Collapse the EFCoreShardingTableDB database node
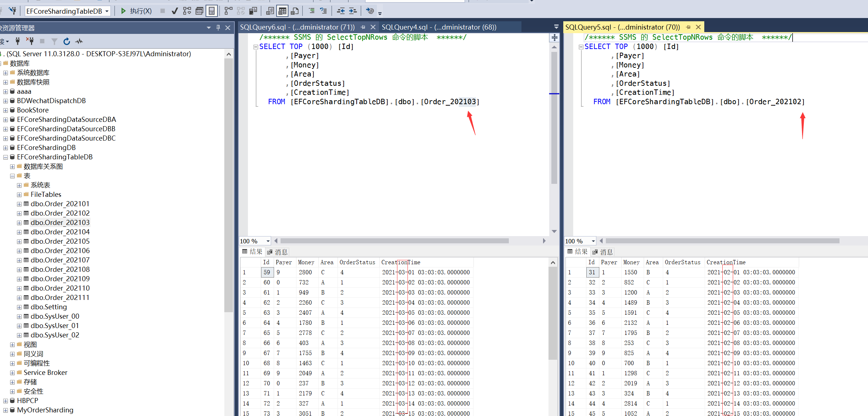868x416 pixels. pyautogui.click(x=5, y=157)
